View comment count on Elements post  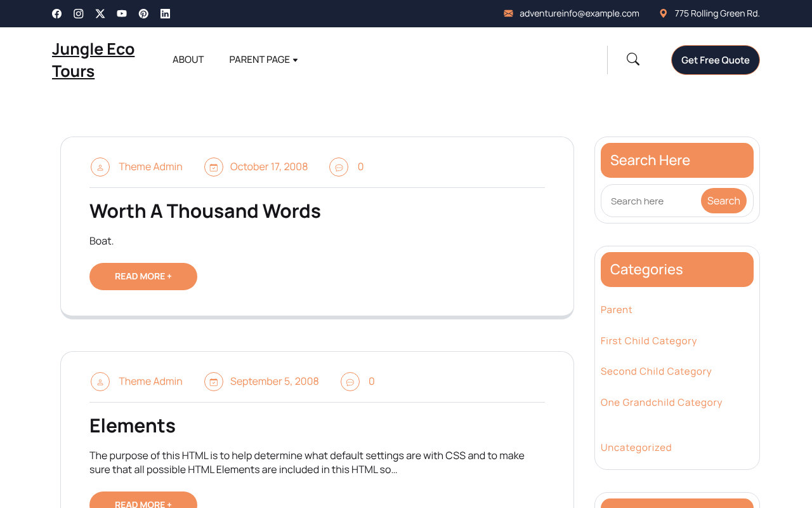pyautogui.click(x=372, y=381)
